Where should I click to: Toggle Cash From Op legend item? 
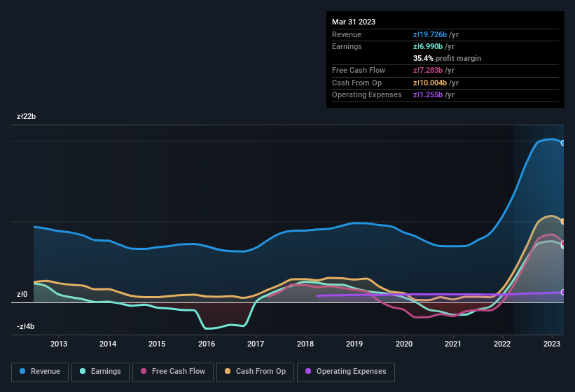click(254, 372)
